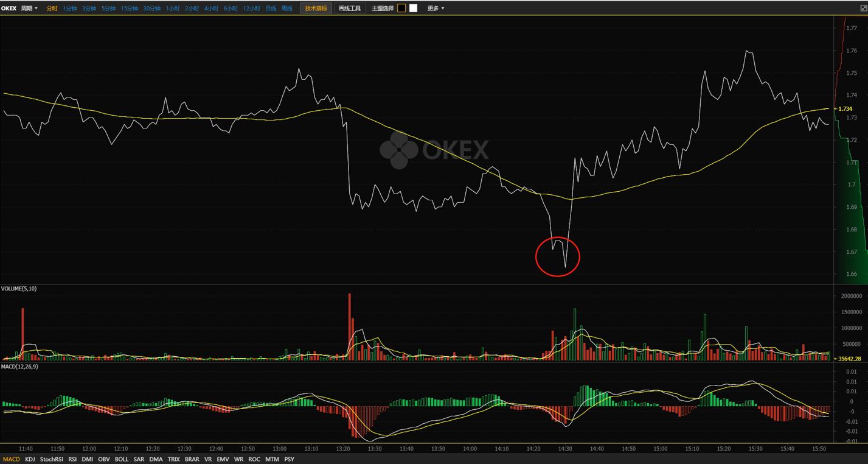Viewport: 868px width, 464px height.
Task: Select the MTM indicator
Action: tap(272, 459)
